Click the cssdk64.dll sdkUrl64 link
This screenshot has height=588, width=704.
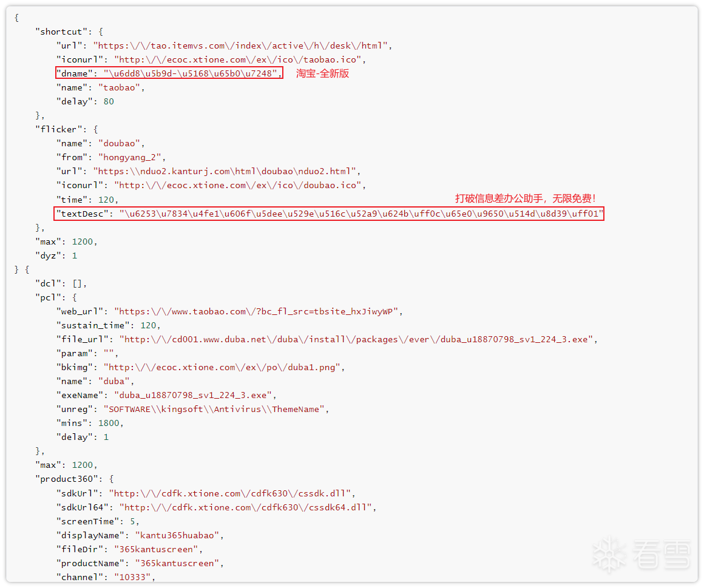247,507
